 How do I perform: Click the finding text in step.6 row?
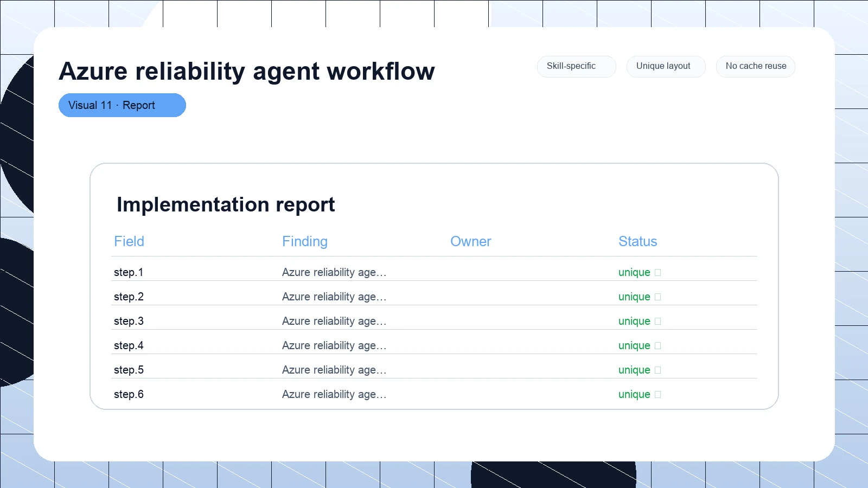(334, 394)
